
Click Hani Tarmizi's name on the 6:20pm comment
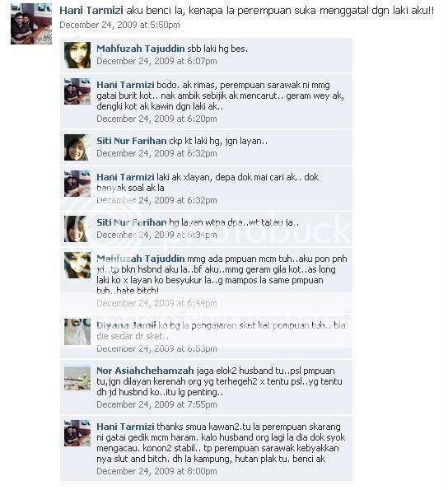(125, 85)
